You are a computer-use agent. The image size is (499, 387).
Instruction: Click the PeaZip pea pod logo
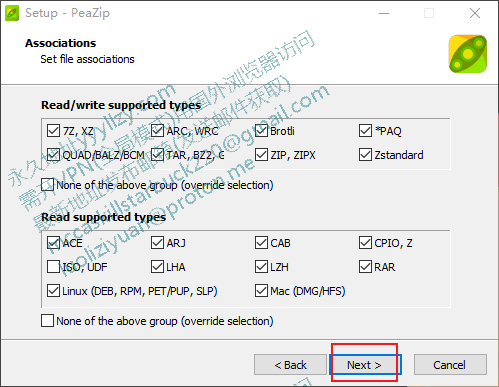[x=468, y=54]
